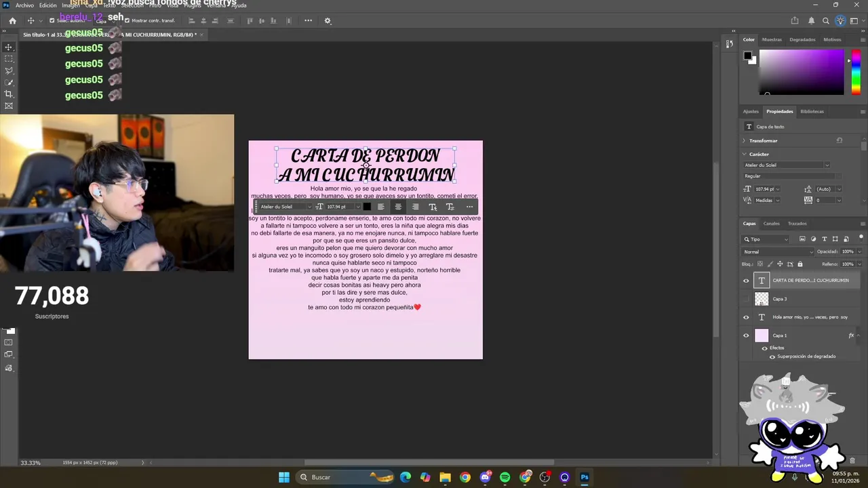Expand the Transformar section
Viewport: 868px width, 488px height.
coord(744,141)
